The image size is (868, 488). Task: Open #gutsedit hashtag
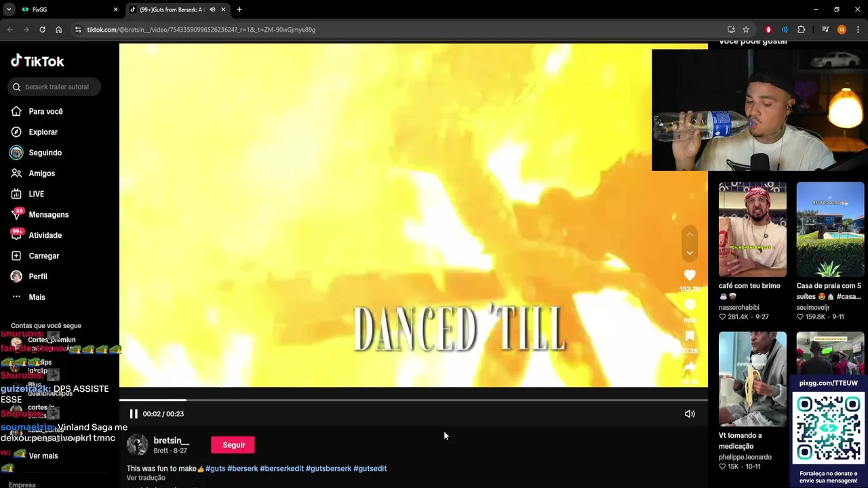(x=370, y=468)
